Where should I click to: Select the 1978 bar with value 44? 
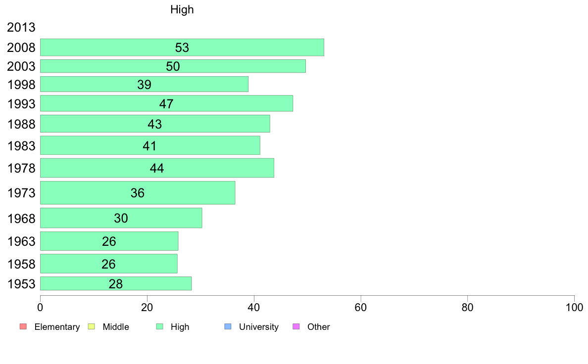157,168
